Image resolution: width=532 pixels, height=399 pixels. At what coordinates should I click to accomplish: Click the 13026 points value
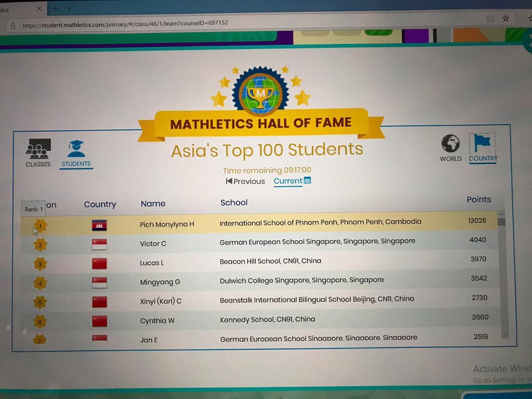coord(477,221)
